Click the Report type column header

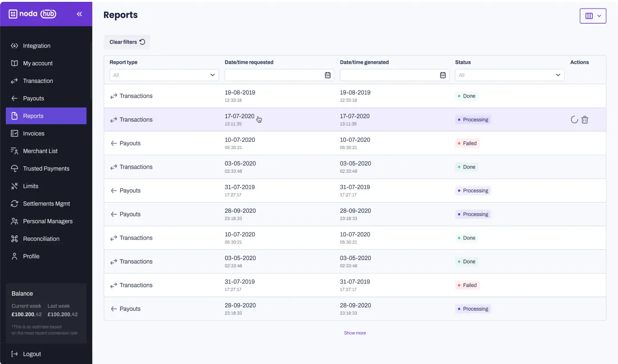click(123, 62)
